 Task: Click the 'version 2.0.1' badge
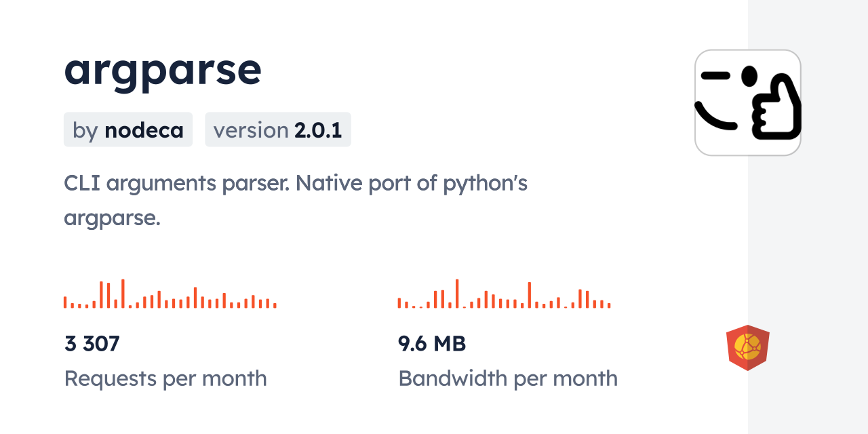(278, 130)
